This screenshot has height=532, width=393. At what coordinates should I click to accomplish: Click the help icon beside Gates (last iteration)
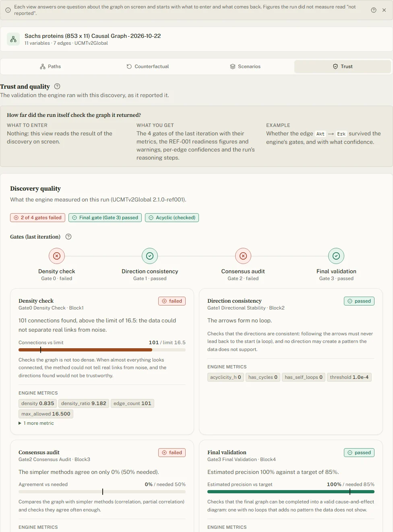tap(68, 237)
